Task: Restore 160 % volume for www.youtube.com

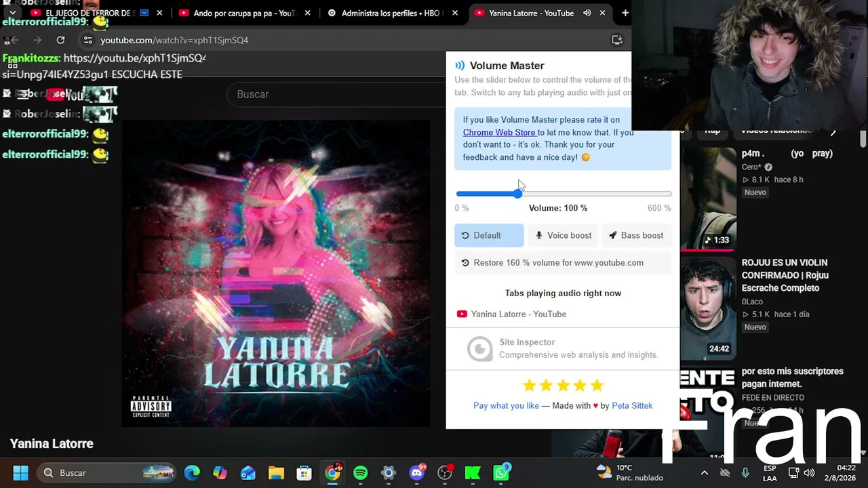Action: point(563,263)
